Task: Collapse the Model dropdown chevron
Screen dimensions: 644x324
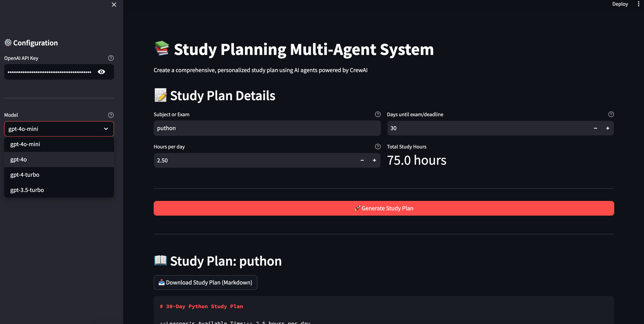Action: click(x=106, y=129)
